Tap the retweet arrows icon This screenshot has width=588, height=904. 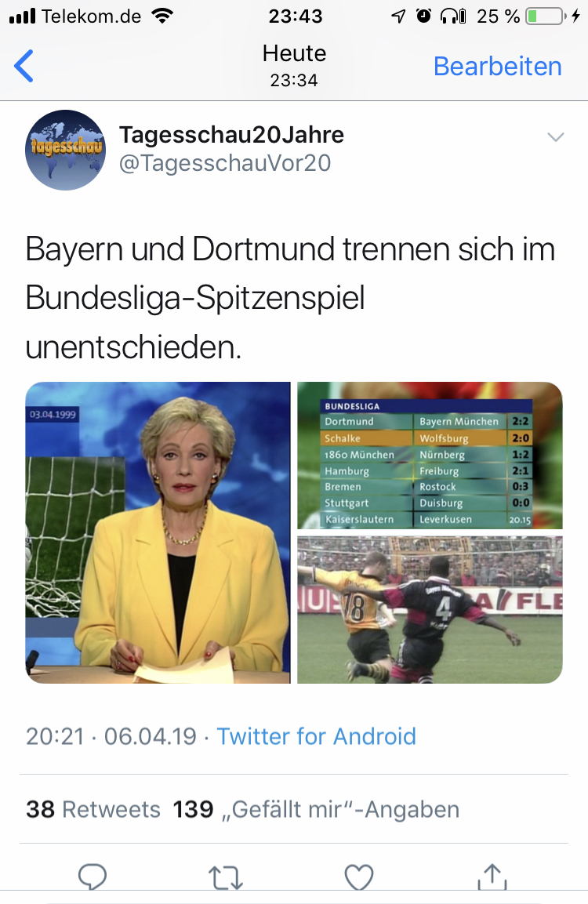[226, 877]
